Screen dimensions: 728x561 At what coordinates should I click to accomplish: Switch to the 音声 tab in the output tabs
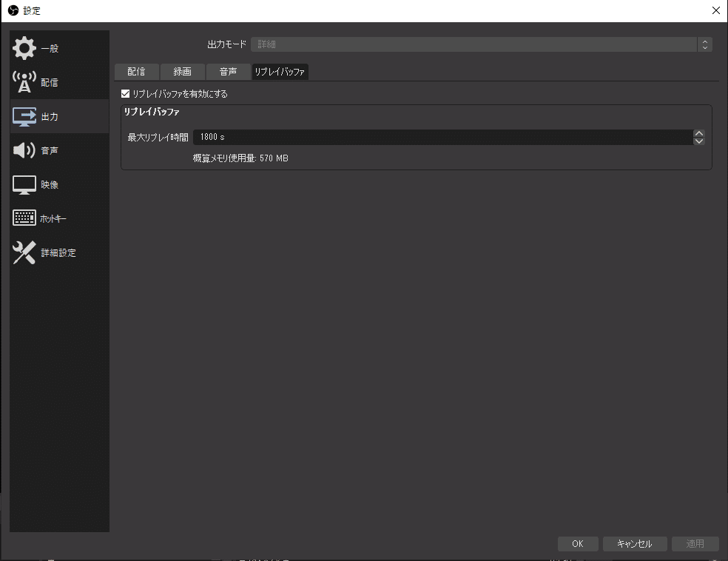[x=229, y=72]
